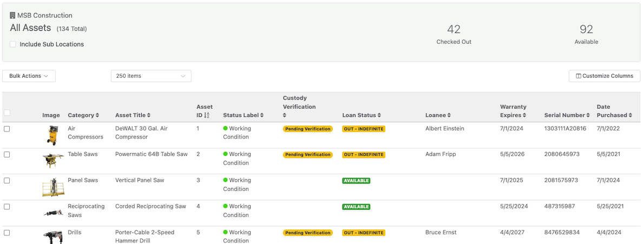Click serial number 1303111A20816
The width and height of the screenshot is (644, 244).
point(565,128)
